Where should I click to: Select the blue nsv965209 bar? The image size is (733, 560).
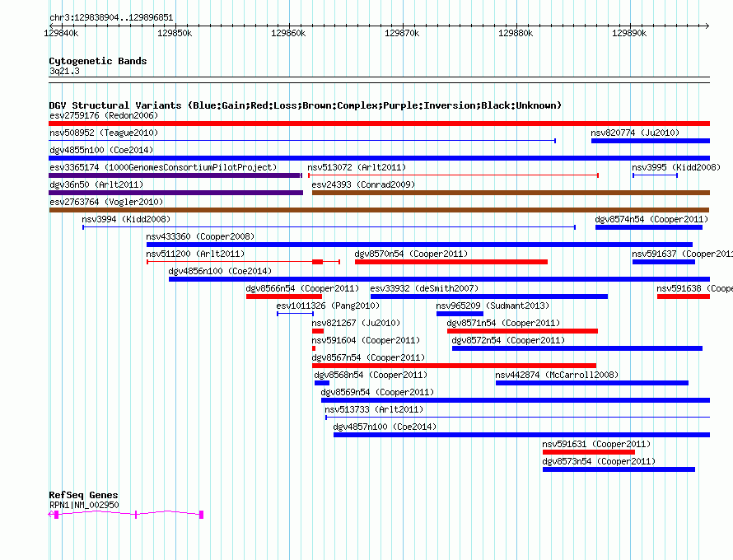[x=460, y=314]
